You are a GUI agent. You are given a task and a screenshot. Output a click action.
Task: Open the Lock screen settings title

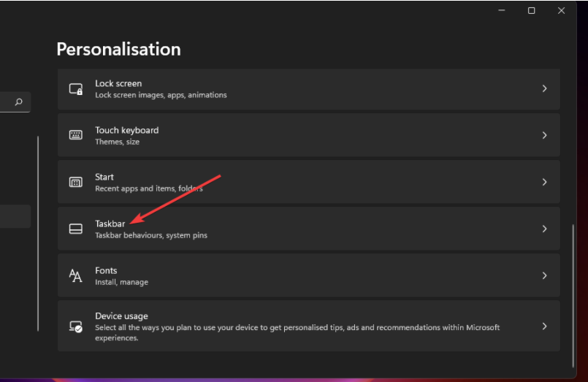(118, 83)
